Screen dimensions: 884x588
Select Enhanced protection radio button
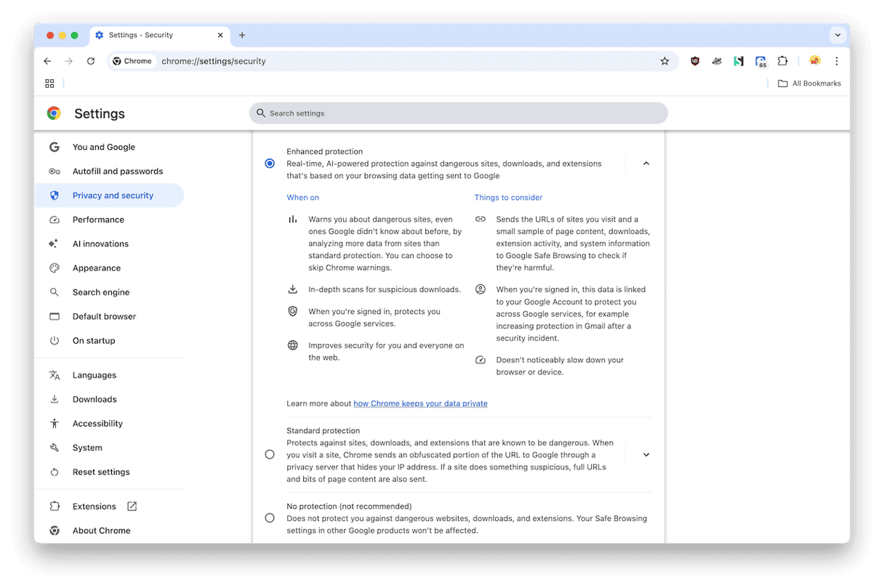(x=270, y=164)
